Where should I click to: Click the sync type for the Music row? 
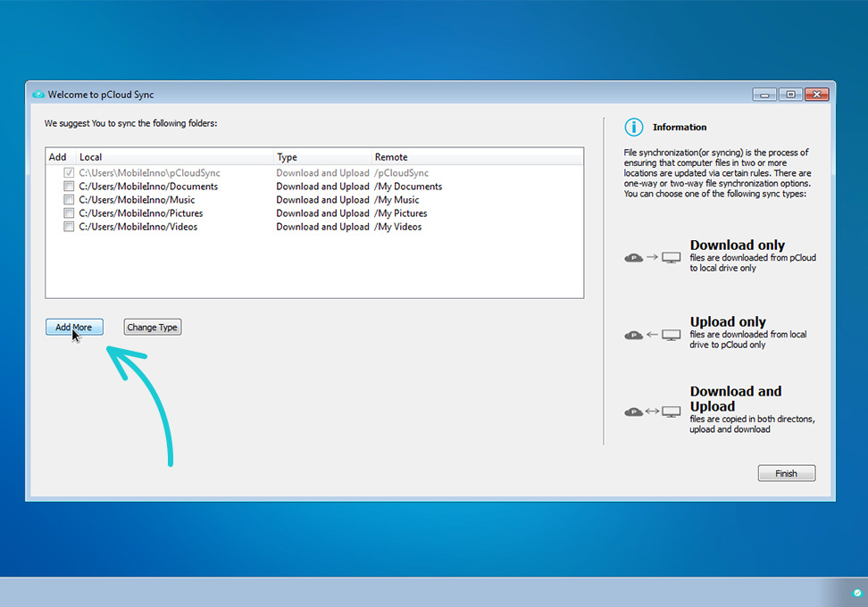[x=322, y=200]
